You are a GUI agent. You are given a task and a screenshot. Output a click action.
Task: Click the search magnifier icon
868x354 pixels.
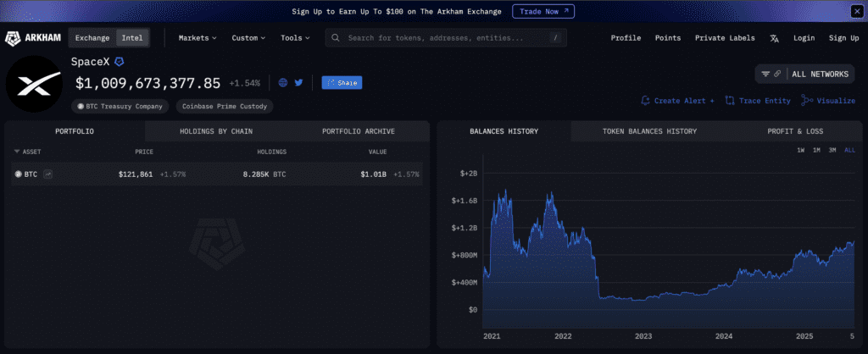(336, 38)
